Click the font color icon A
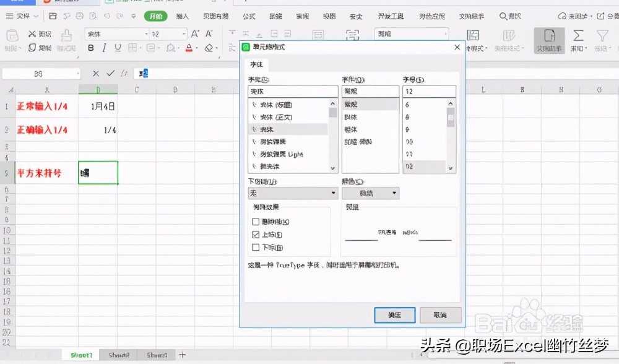 pos(188,48)
